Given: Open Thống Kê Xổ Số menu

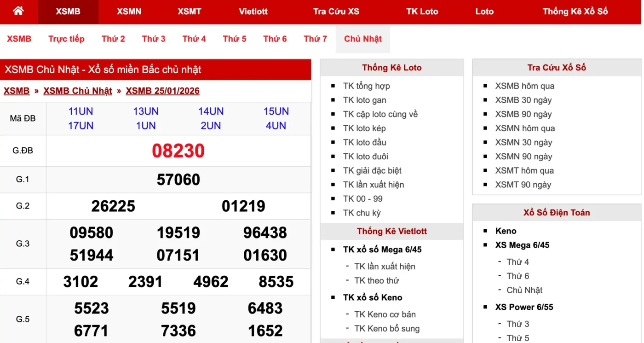Looking at the screenshot, I should coord(575,12).
